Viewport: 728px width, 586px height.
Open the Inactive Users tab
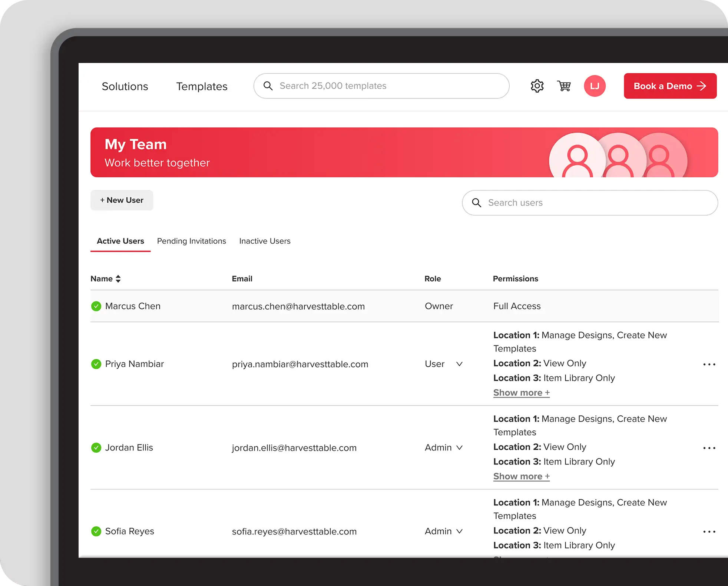[265, 241]
